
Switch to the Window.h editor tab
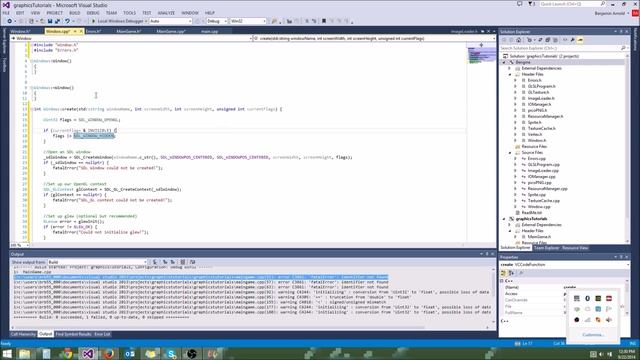click(20, 31)
